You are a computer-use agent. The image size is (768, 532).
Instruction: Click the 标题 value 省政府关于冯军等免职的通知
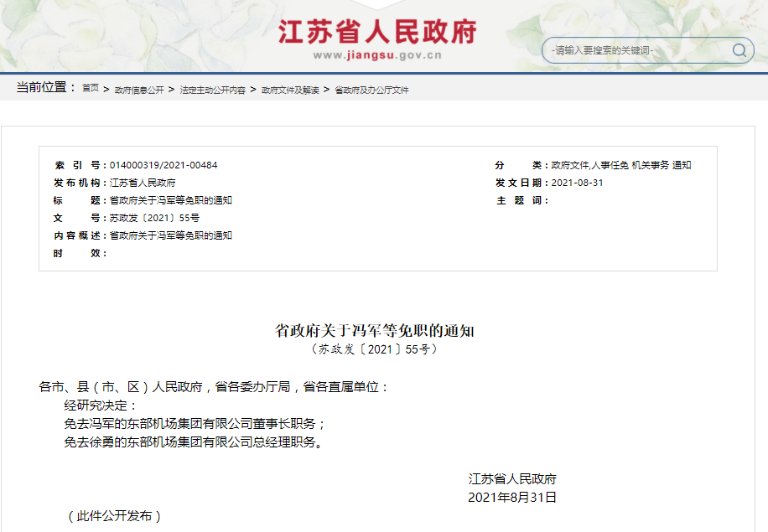(171, 201)
